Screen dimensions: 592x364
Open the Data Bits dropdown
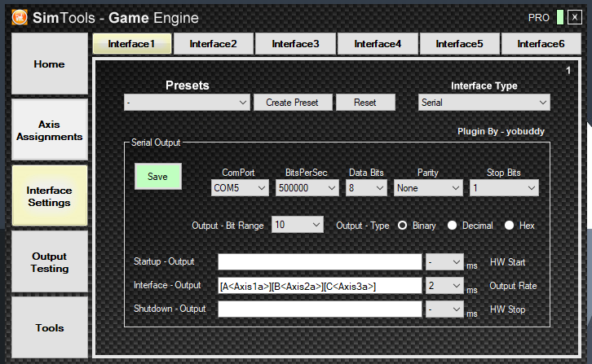click(x=366, y=188)
